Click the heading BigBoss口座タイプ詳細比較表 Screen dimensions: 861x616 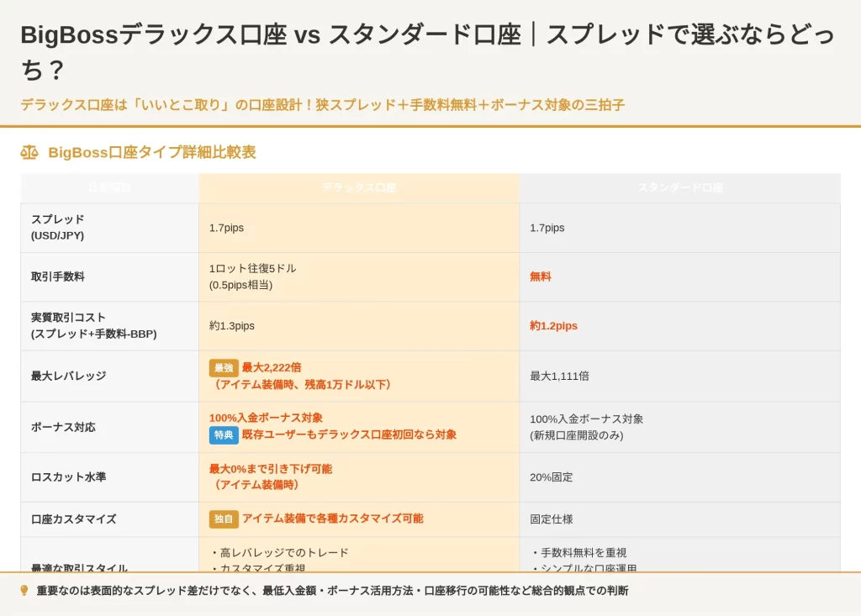(152, 152)
